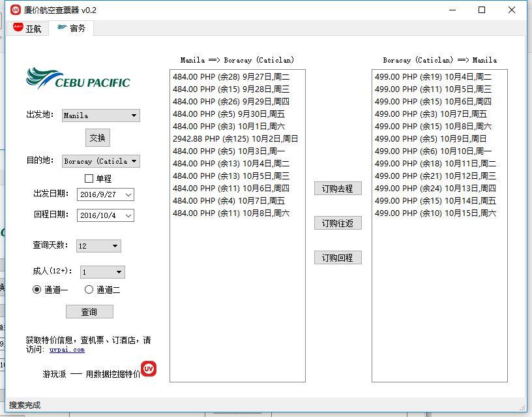
Task: Open the 回程日期 2016/10/4 date picker
Action: [106, 215]
